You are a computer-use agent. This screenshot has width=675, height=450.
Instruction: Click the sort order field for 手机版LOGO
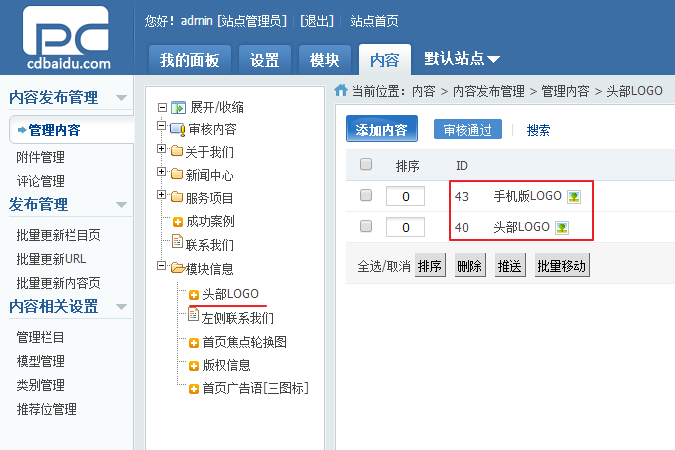click(x=406, y=196)
